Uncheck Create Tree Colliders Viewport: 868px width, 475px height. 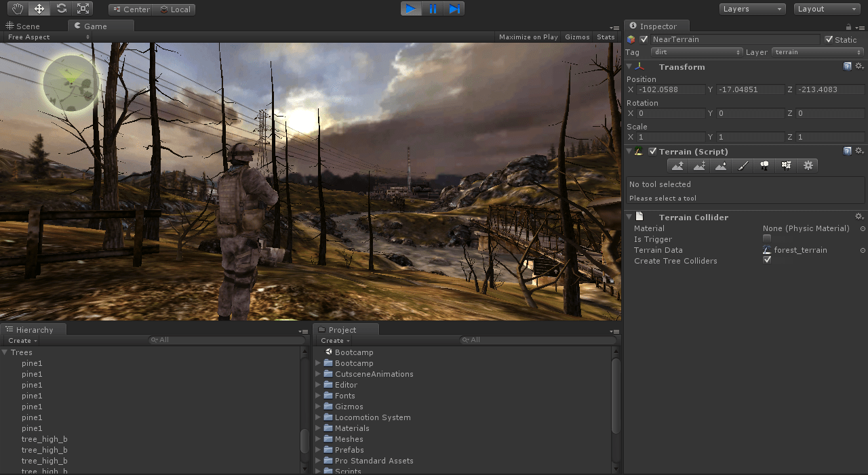(767, 261)
